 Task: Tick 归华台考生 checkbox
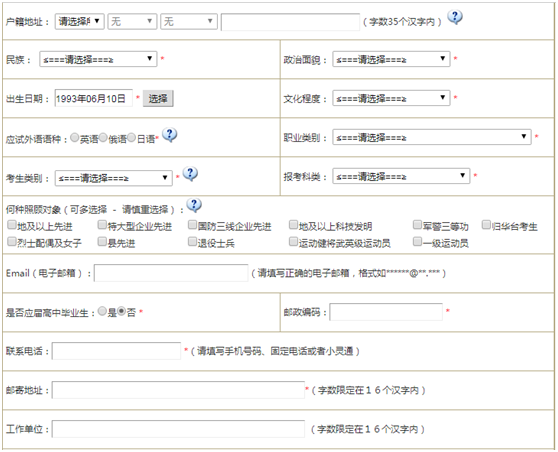pos(486,225)
